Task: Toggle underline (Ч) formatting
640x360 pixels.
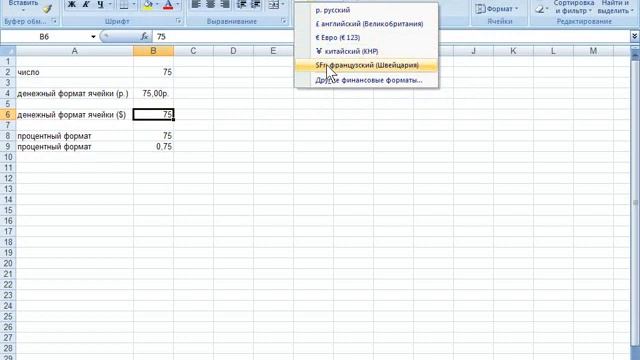Action: pos(100,4)
